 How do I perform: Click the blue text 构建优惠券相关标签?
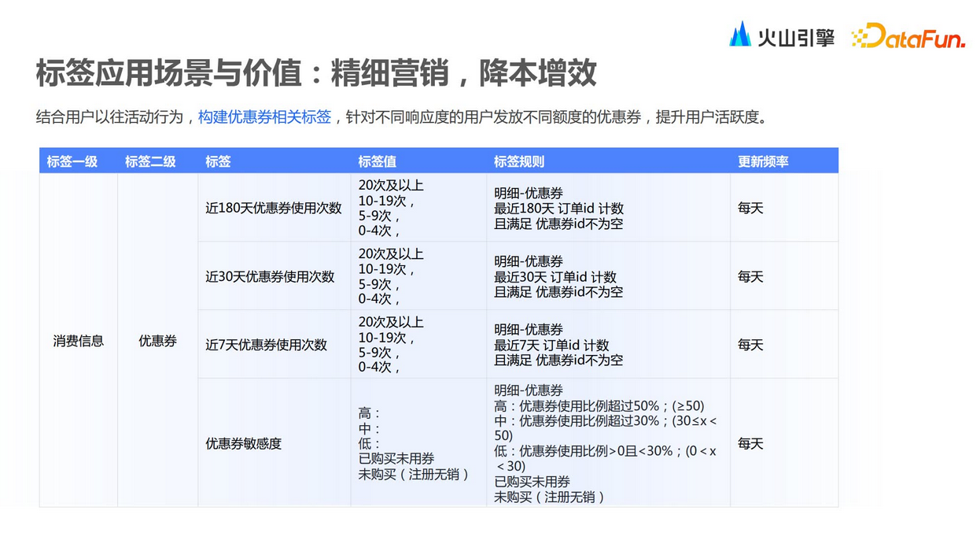(264, 117)
